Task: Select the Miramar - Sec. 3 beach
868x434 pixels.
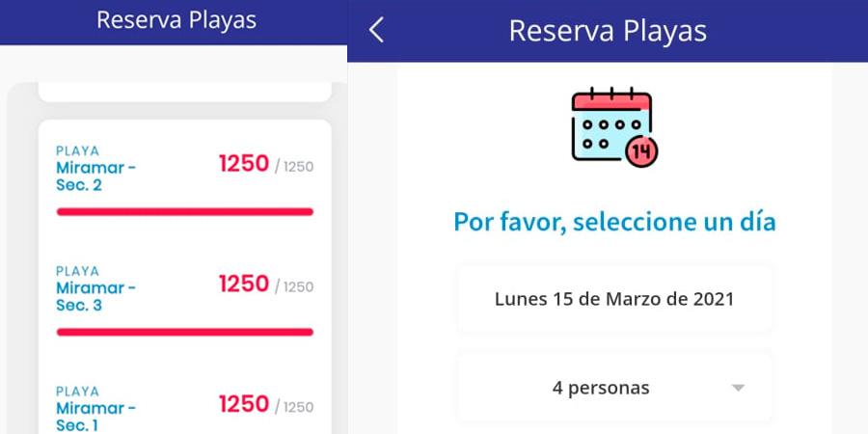Action: pyautogui.click(x=95, y=296)
